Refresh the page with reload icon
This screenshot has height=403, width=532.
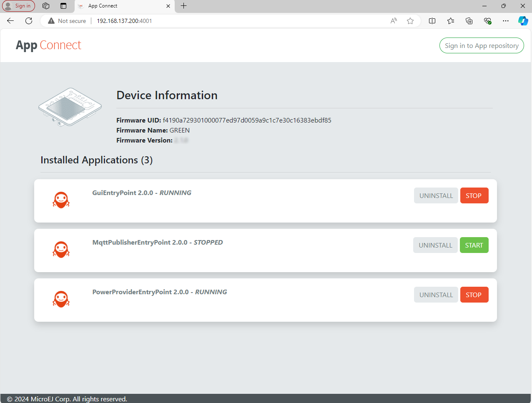pos(29,21)
